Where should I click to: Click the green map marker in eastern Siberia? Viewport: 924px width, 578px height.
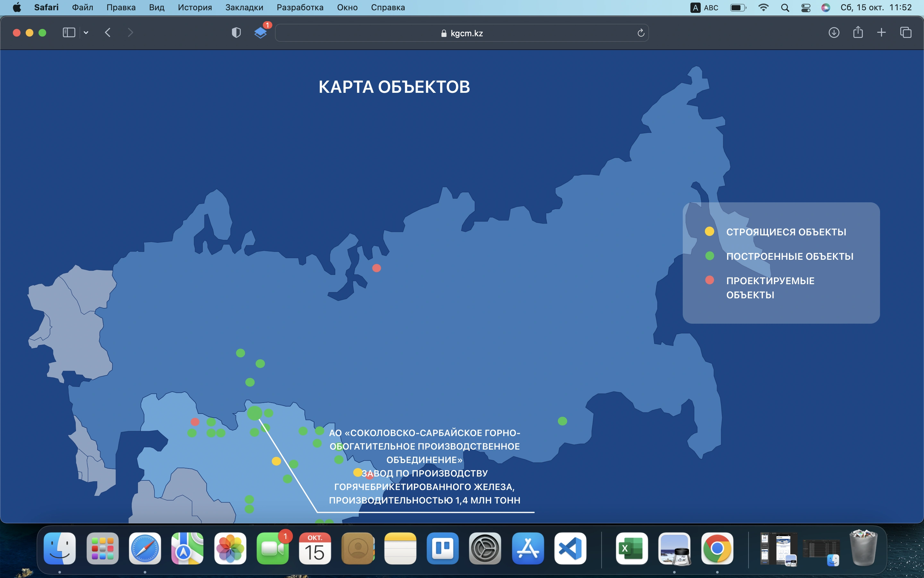point(562,421)
